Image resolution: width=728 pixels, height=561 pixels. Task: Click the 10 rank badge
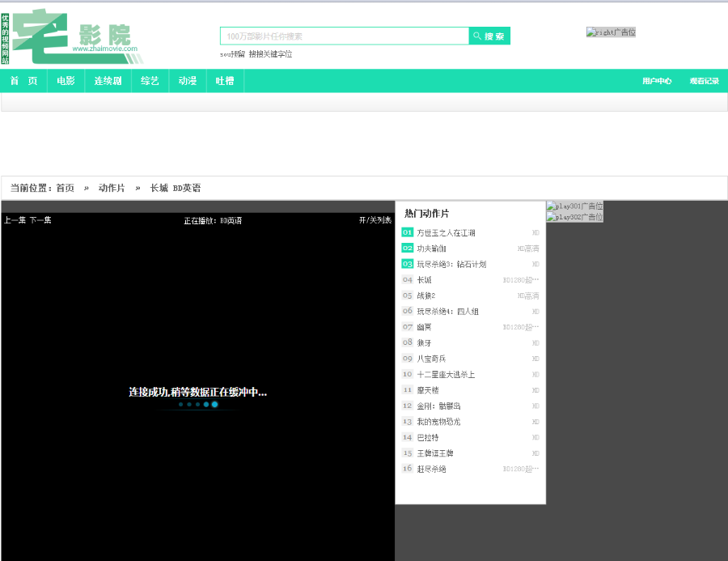(x=407, y=374)
